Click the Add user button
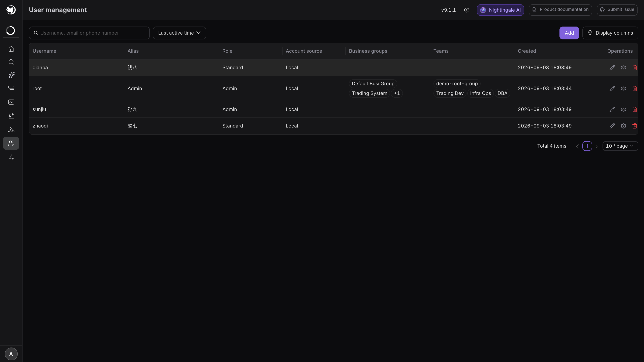Image resolution: width=644 pixels, height=362 pixels. [569, 33]
